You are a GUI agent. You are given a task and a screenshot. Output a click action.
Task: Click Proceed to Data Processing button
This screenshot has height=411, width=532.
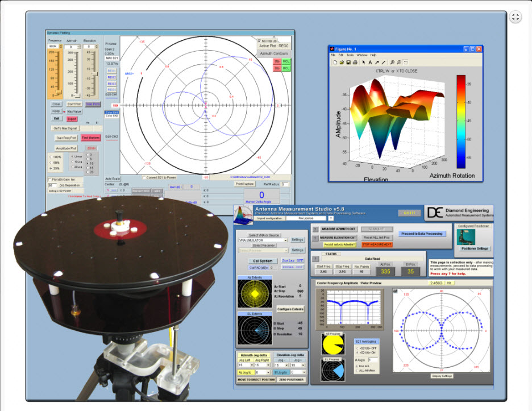pos(422,234)
